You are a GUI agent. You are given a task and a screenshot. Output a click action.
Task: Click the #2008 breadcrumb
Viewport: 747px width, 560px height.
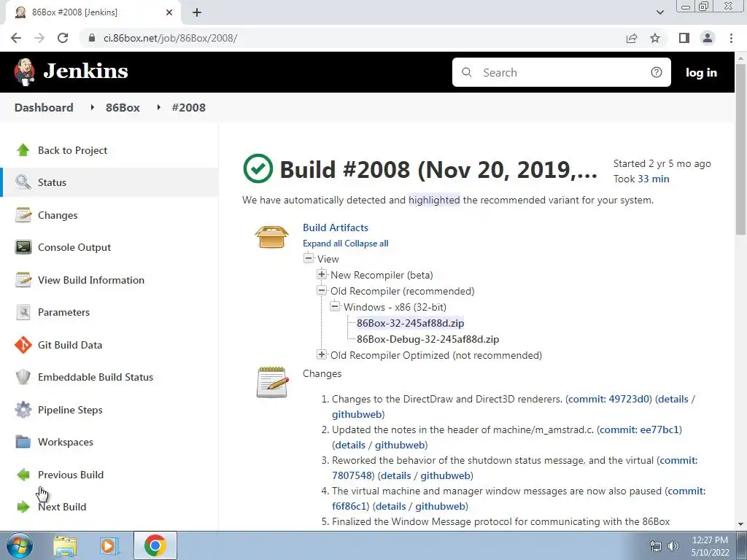[x=189, y=108]
